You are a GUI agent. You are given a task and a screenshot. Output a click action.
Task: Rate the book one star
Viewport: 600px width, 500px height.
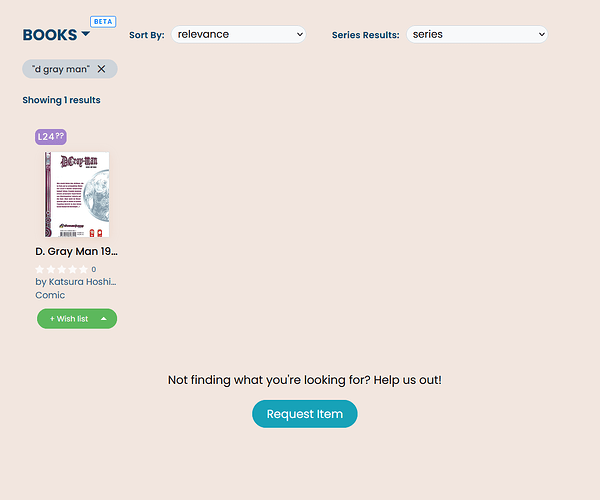39,270
